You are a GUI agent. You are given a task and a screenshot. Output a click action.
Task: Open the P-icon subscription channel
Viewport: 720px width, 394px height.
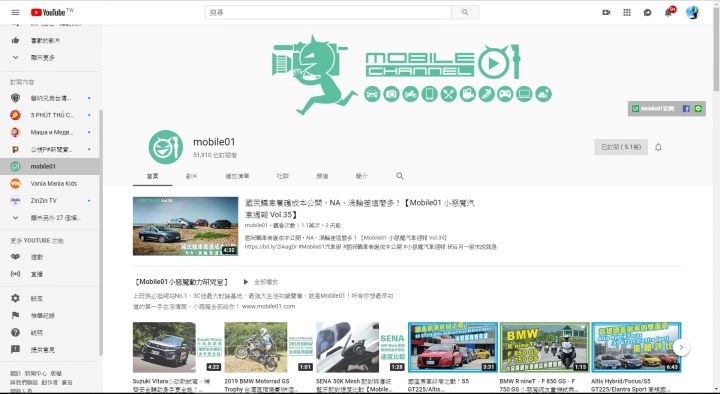(50, 149)
